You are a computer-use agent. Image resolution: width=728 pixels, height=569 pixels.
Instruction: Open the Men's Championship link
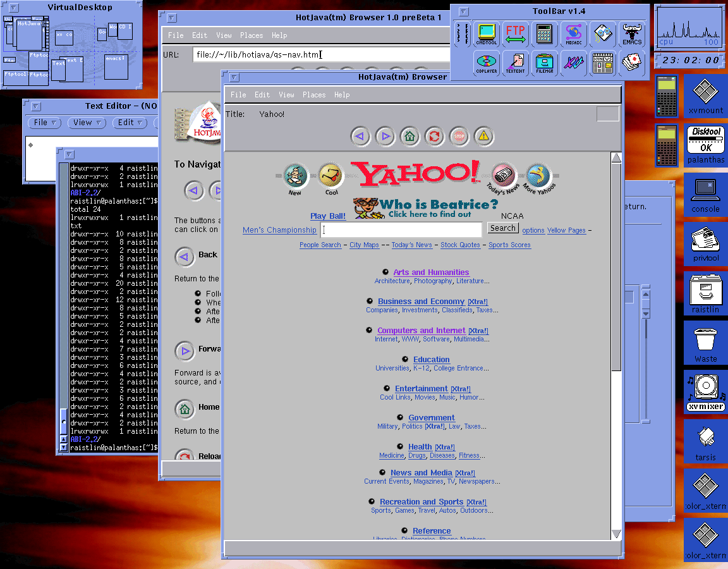click(x=279, y=230)
